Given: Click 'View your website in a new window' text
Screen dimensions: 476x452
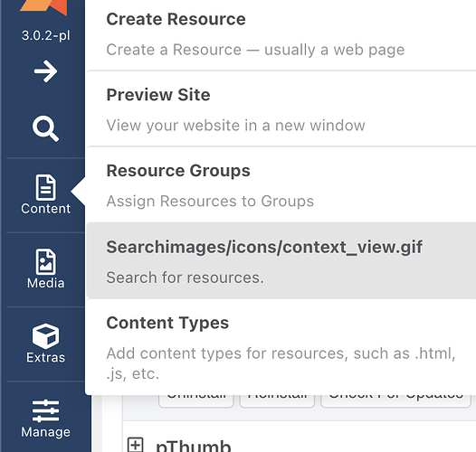Looking at the screenshot, I should [235, 126].
